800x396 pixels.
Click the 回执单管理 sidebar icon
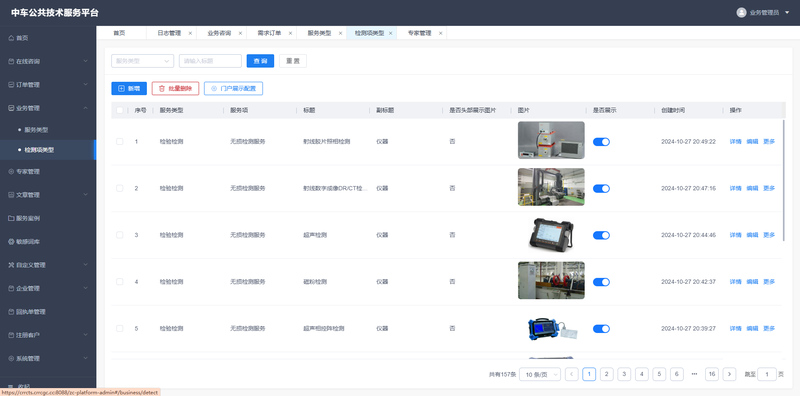pyautogui.click(x=11, y=312)
